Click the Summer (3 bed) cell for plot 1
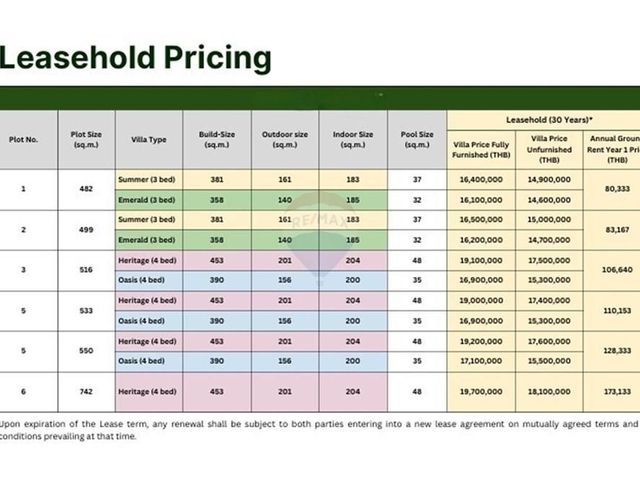The width and height of the screenshot is (640, 480). 149,180
